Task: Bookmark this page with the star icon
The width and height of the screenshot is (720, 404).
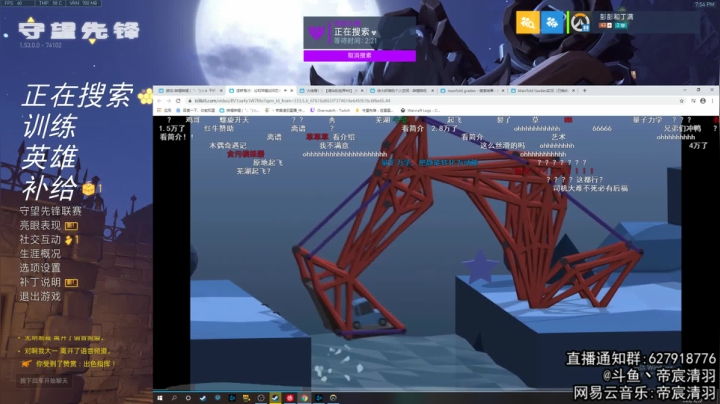Action: (x=682, y=101)
